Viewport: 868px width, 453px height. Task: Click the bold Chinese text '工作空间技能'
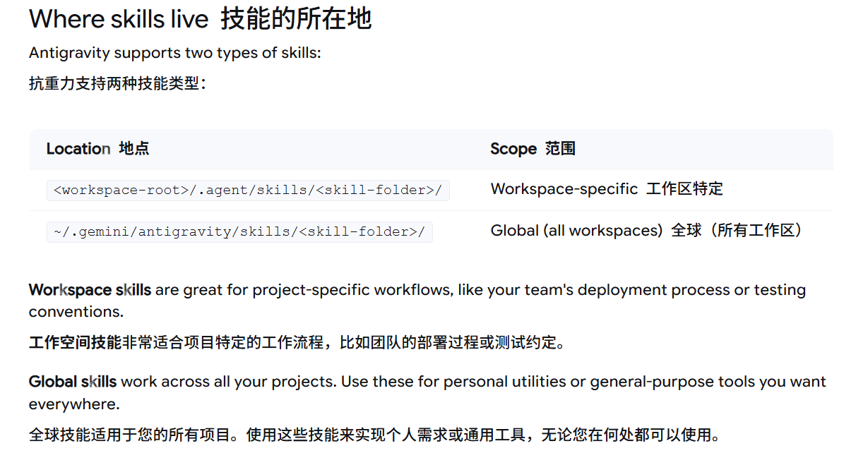tap(76, 344)
